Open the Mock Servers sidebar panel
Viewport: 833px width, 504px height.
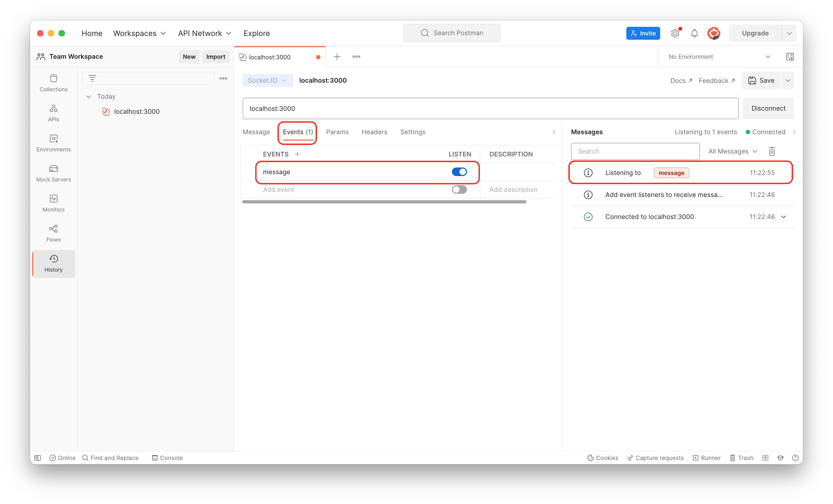[53, 173]
